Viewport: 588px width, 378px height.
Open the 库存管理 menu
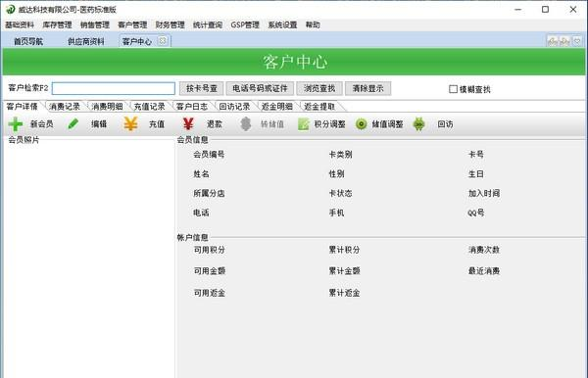57,24
